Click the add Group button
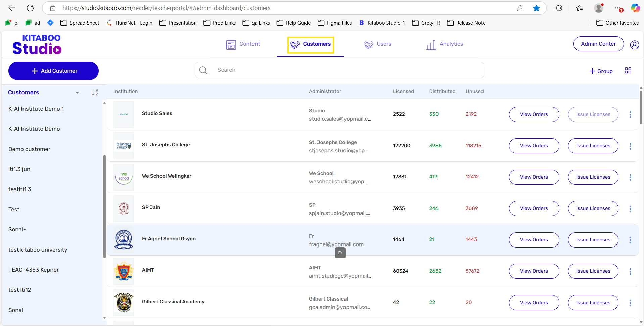 point(601,71)
